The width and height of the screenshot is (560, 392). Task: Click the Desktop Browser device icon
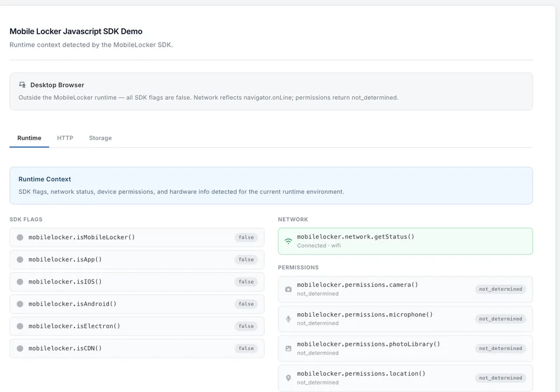pyautogui.click(x=22, y=85)
